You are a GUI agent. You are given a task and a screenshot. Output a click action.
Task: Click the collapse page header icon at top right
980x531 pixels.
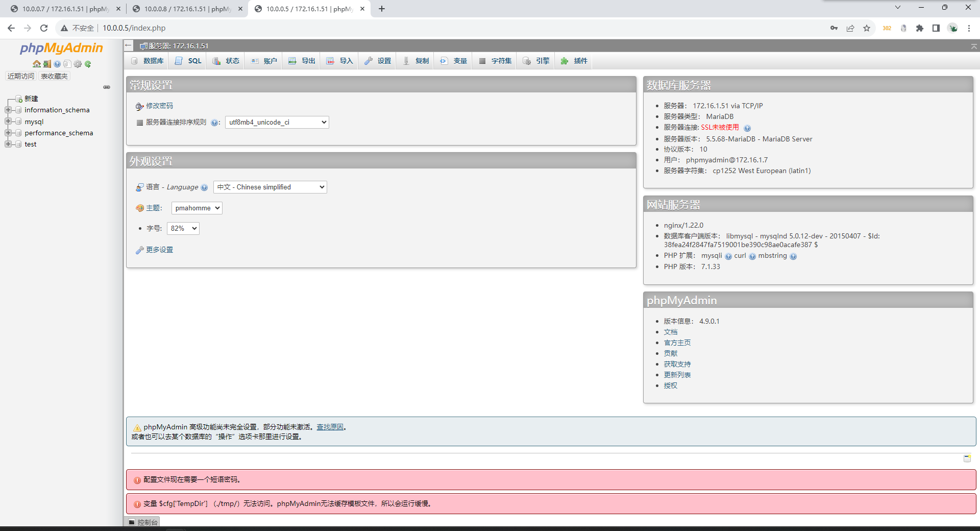pyautogui.click(x=974, y=46)
